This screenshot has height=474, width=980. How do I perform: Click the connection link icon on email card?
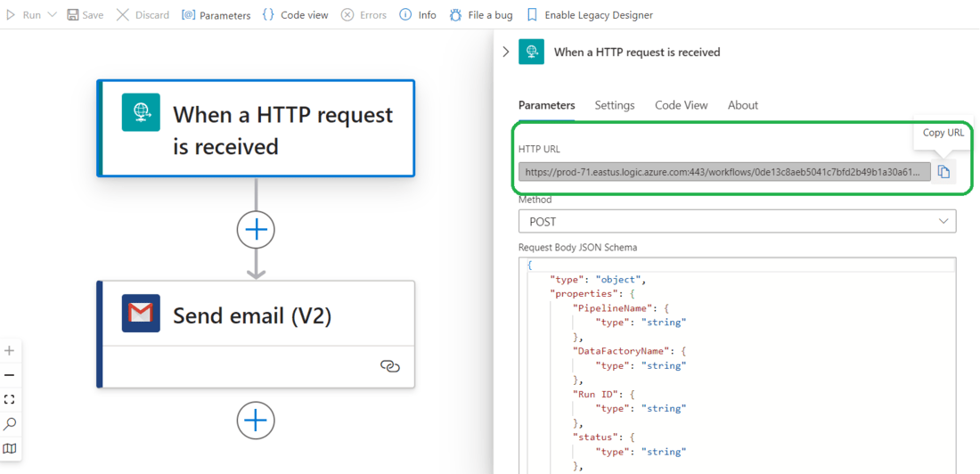pyautogui.click(x=390, y=366)
